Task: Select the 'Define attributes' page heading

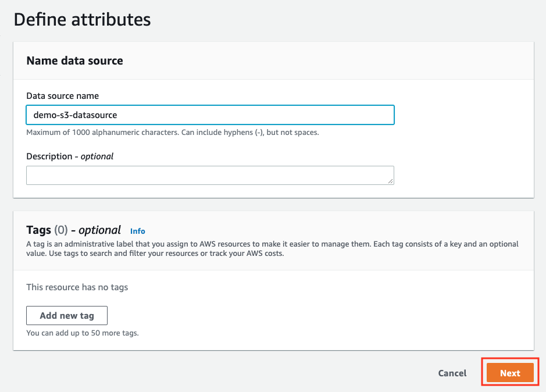Action: tap(82, 20)
